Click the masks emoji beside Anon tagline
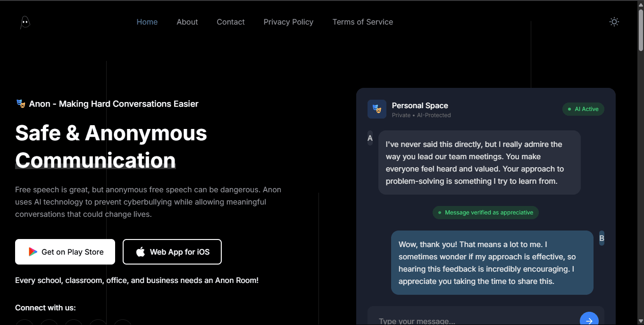 point(20,103)
